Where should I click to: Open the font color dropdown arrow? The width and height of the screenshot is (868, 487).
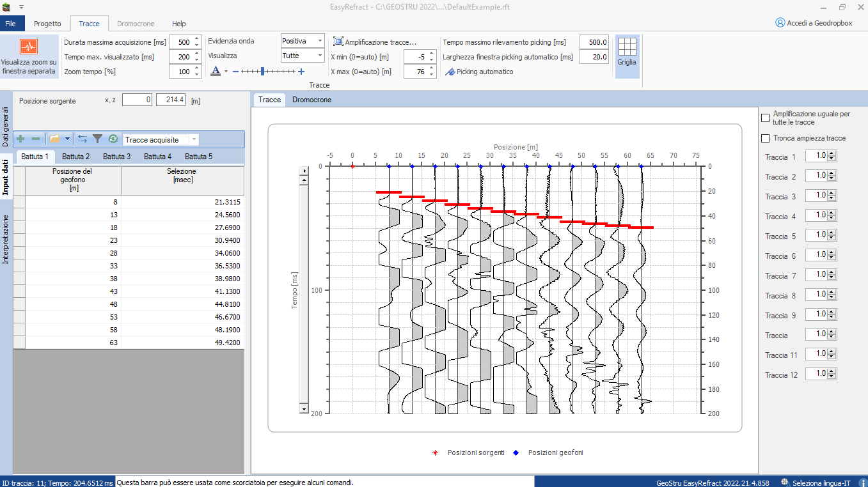click(x=226, y=72)
